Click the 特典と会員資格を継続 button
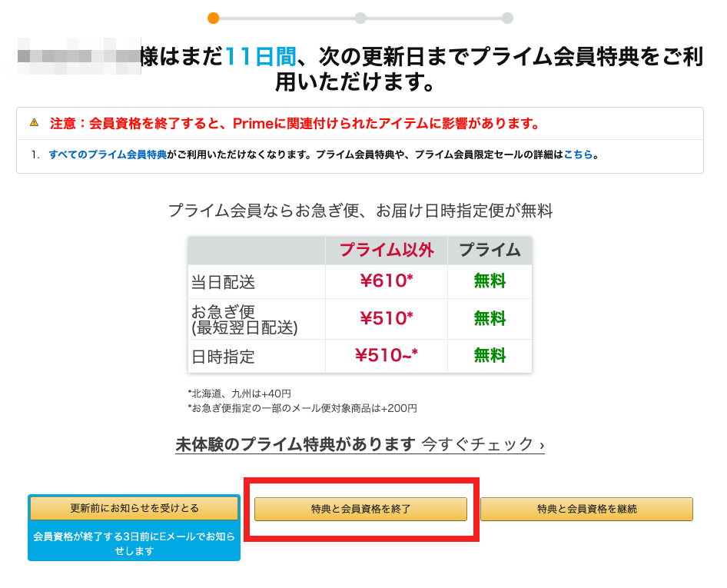727x588 pixels. [586, 509]
